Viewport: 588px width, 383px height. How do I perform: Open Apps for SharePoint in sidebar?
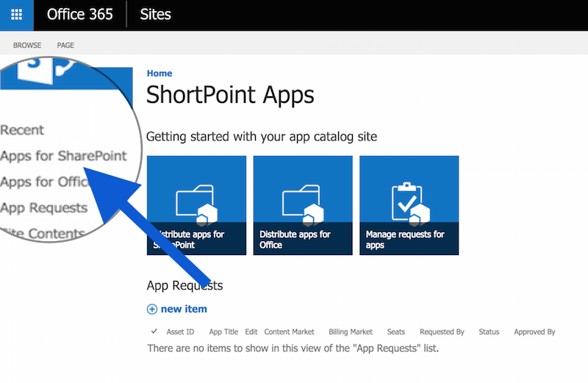tap(63, 156)
